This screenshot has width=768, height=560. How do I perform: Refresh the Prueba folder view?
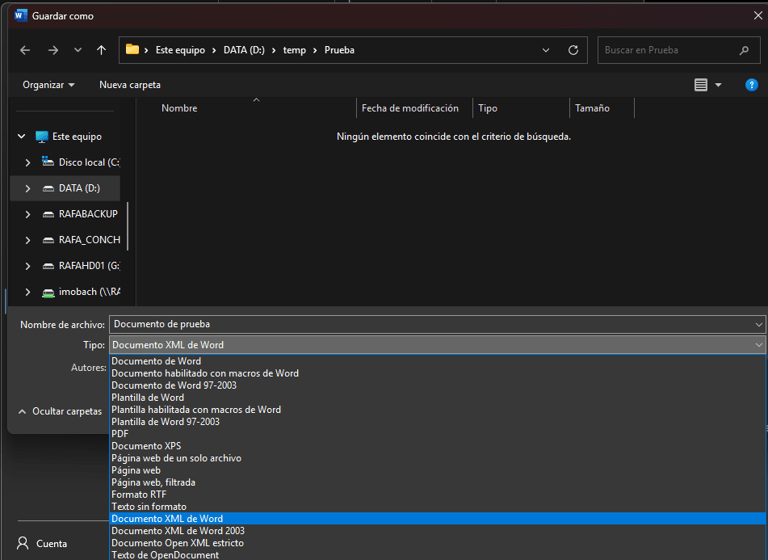(573, 50)
